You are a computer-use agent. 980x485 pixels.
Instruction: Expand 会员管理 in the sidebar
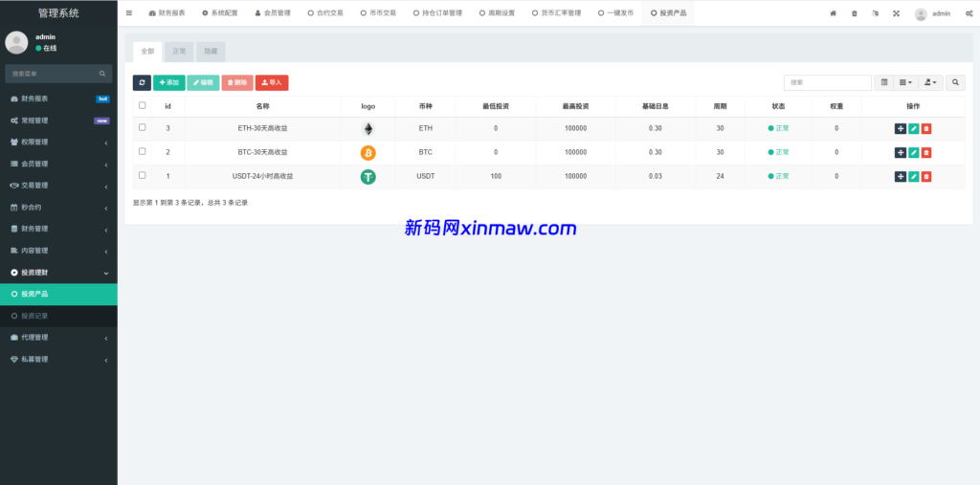coord(58,164)
